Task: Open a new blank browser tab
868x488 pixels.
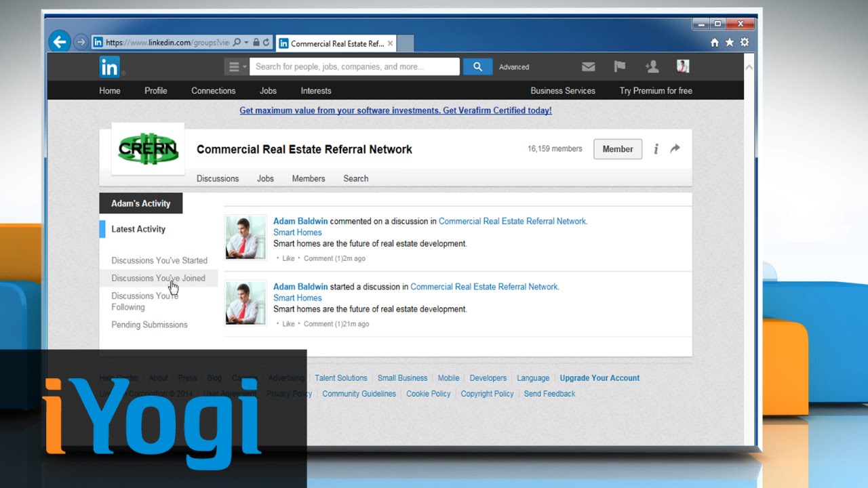Action: (406, 43)
